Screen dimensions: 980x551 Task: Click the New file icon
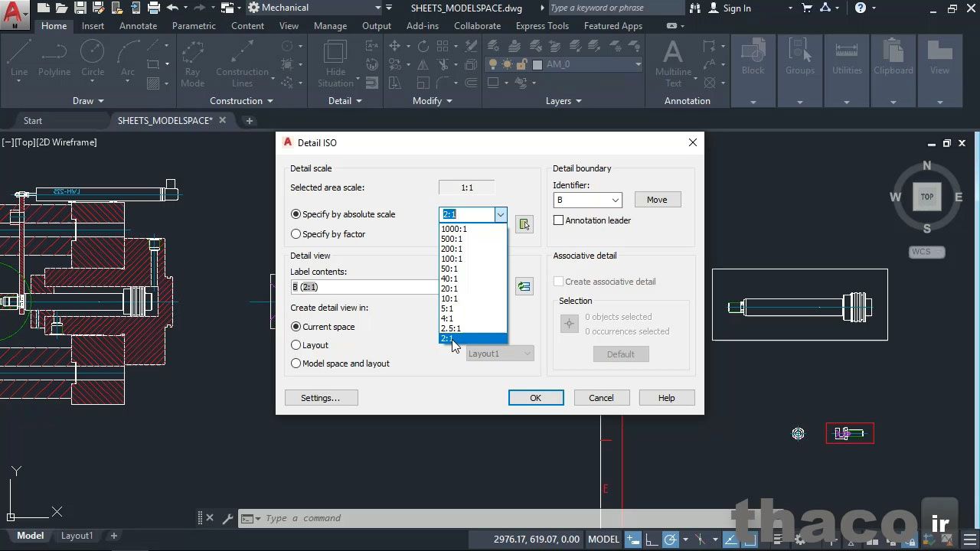44,8
